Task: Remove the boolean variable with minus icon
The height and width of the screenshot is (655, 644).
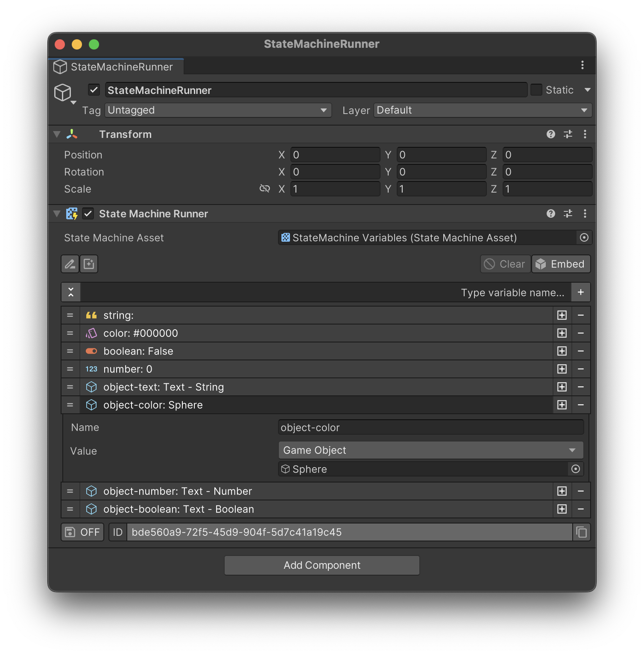Action: tap(580, 351)
